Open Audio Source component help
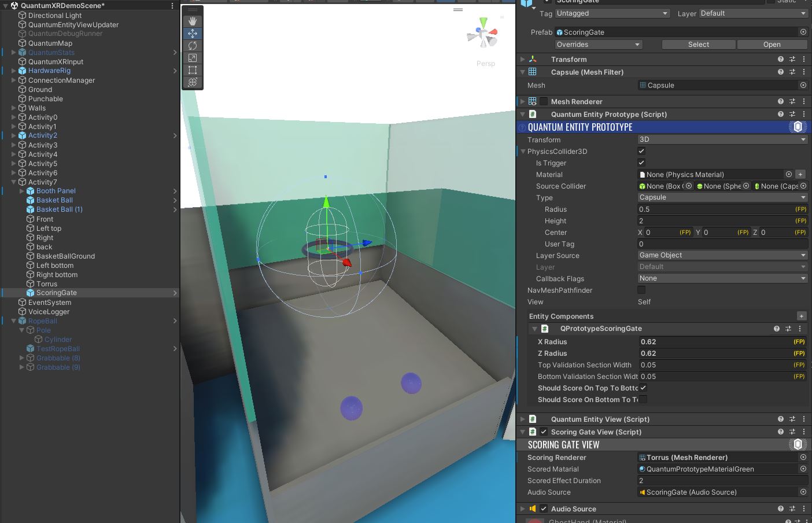Screen dimensions: 812x523 point(781,509)
